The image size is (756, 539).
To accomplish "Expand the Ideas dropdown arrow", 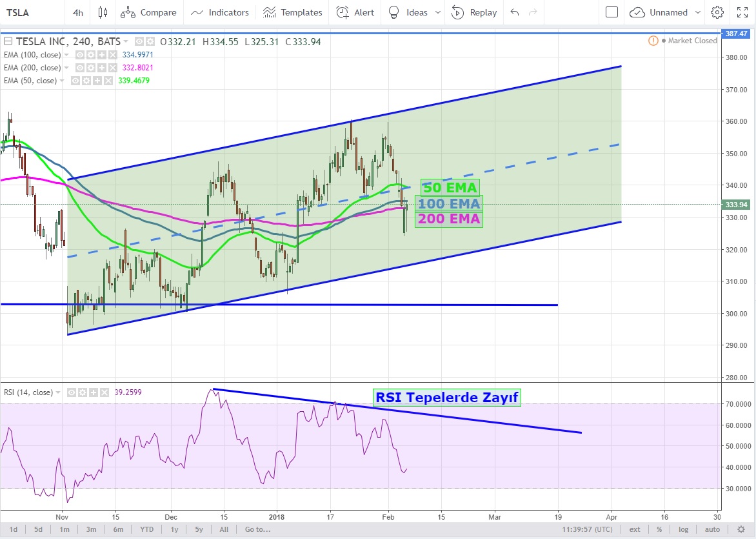I will (439, 12).
